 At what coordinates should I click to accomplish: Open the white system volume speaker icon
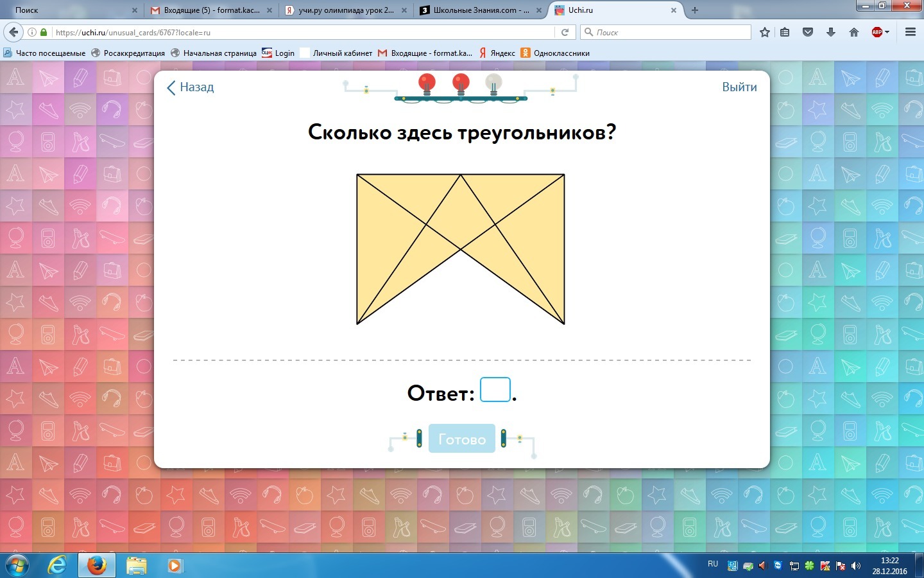856,566
